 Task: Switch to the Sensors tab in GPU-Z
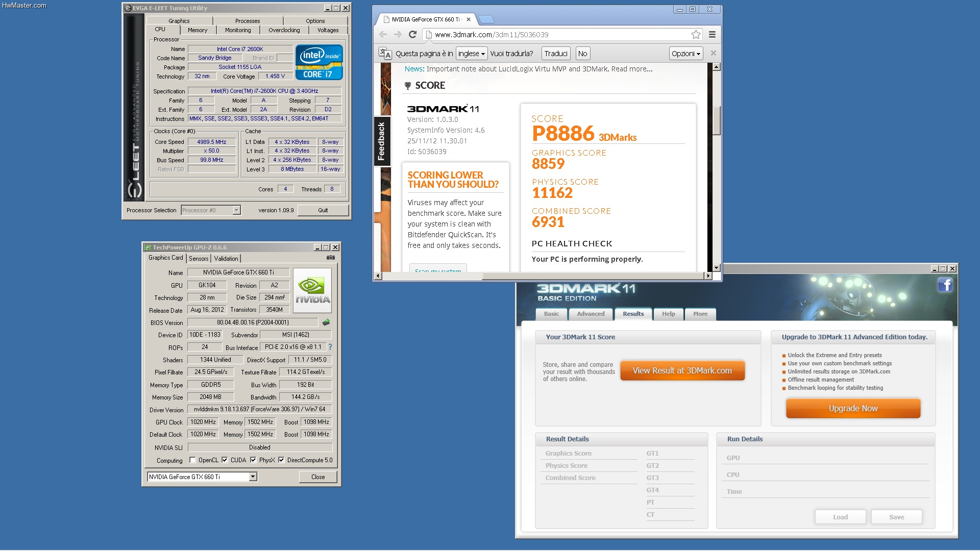pyautogui.click(x=199, y=259)
